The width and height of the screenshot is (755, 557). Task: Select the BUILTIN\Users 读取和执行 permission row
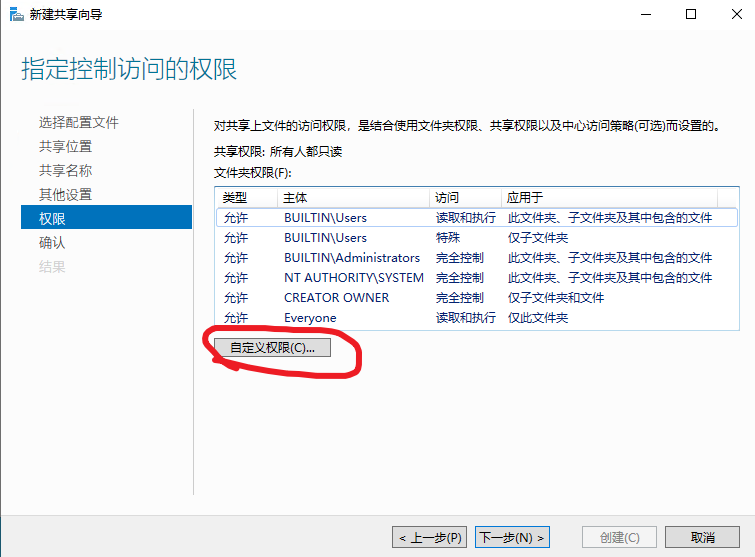(x=475, y=218)
